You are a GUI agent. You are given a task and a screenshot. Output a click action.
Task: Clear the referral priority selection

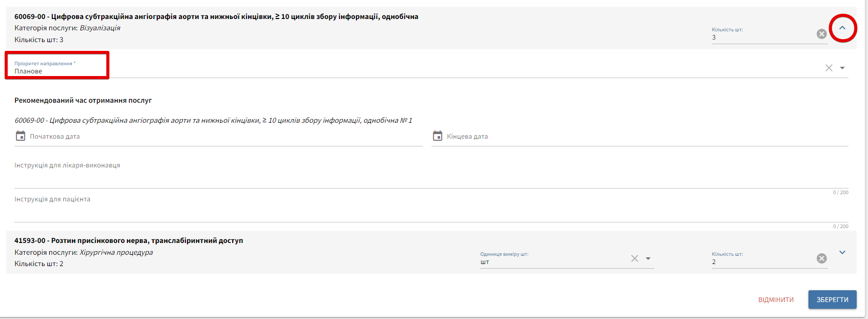(x=829, y=68)
